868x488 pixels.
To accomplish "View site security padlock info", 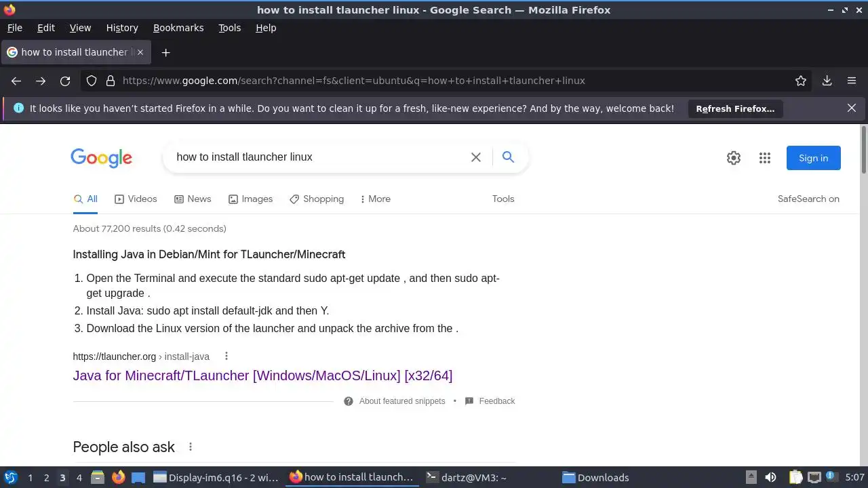I will tap(111, 81).
